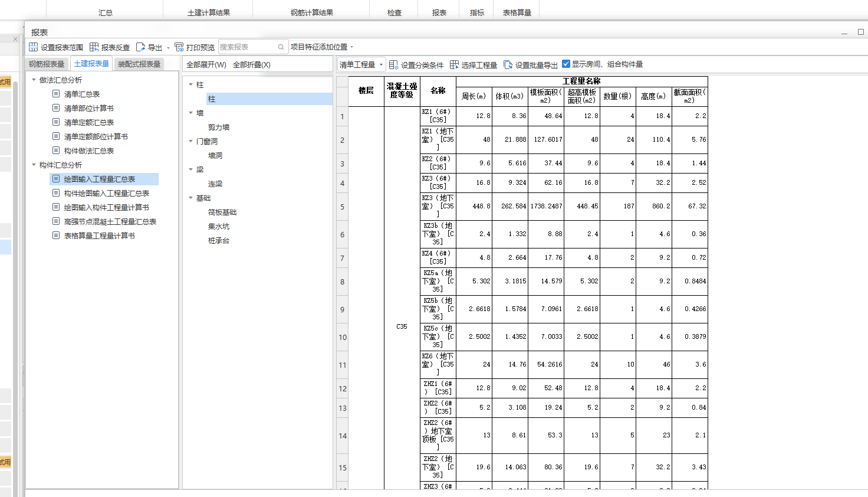Click the 打印预览 printer icon
Image resolution: width=868 pixels, height=497 pixels.
click(179, 47)
